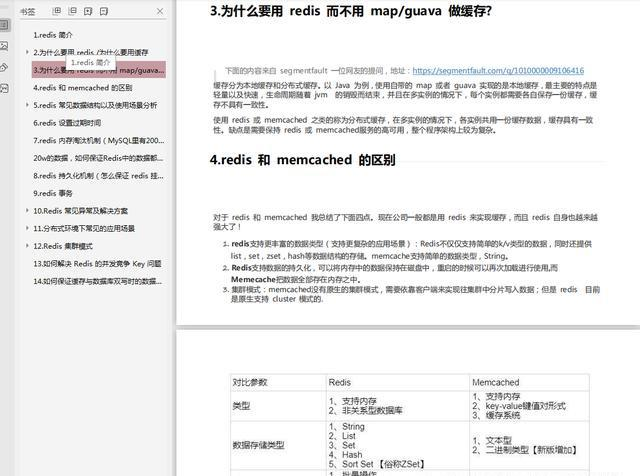Click heading 3.为什么要用 redis 而不用 map/guava
The image size is (640, 476).
coord(351,11)
